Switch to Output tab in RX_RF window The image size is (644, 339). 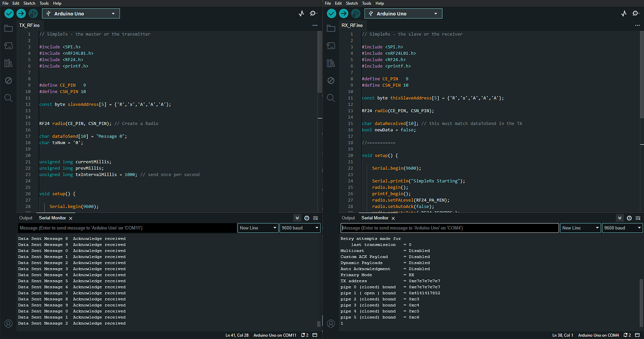click(348, 218)
